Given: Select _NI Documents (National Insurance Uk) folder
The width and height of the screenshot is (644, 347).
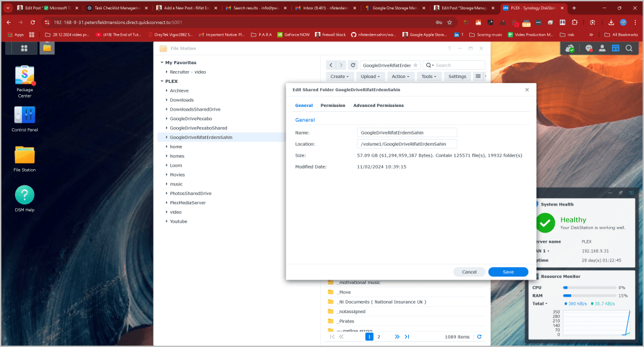Looking at the screenshot, I should click(406, 302).
